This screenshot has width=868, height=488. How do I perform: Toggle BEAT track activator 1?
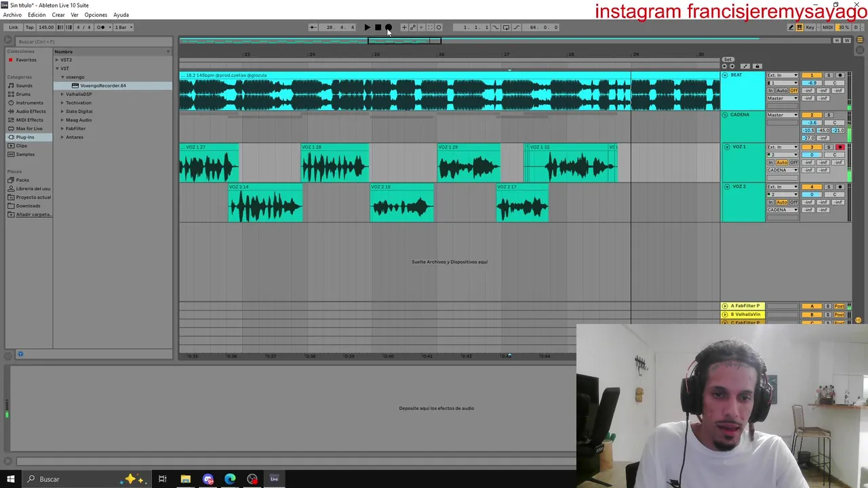tap(812, 75)
